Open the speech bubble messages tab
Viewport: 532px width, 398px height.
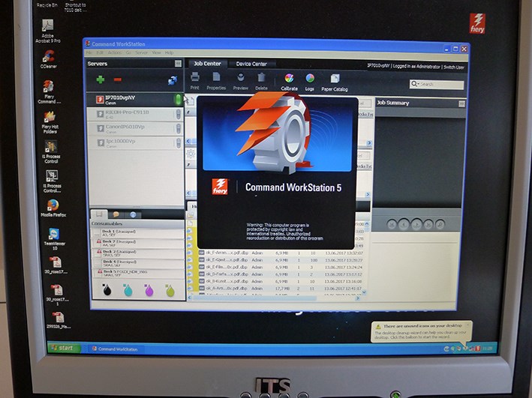pos(116,214)
